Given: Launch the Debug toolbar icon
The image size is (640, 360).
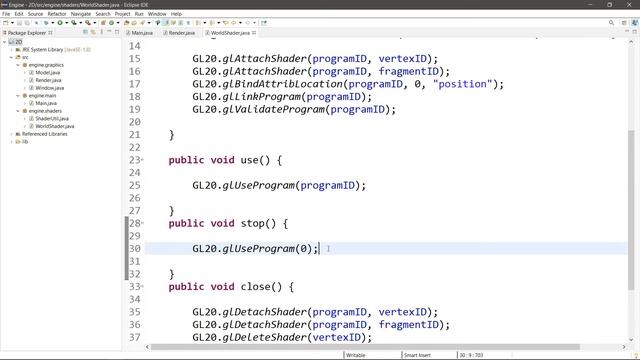Looking at the screenshot, I should point(46,23).
